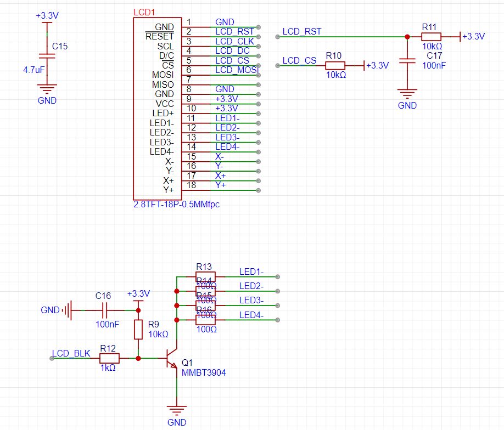Click the junction dot at Q1 base node
The height and width of the screenshot is (430, 504).
click(138, 358)
